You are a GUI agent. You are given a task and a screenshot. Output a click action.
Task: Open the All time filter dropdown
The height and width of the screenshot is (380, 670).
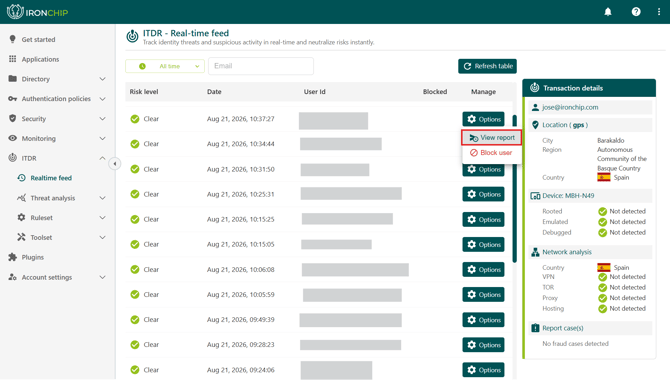(165, 66)
